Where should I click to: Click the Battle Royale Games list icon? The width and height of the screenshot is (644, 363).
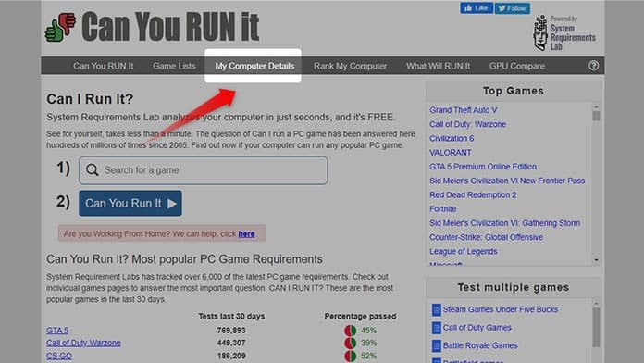click(436, 345)
